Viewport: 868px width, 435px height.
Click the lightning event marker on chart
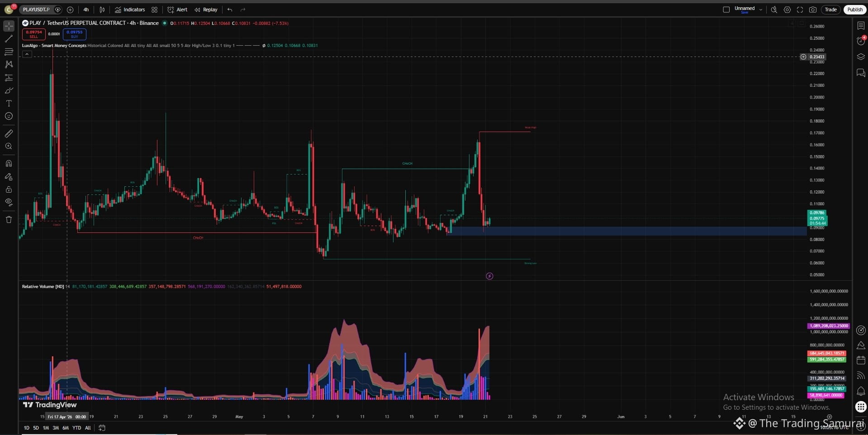[x=489, y=276]
